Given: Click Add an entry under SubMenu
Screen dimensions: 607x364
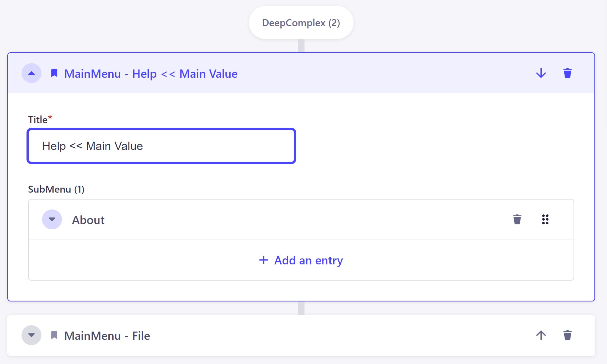Looking at the screenshot, I should click(301, 260).
